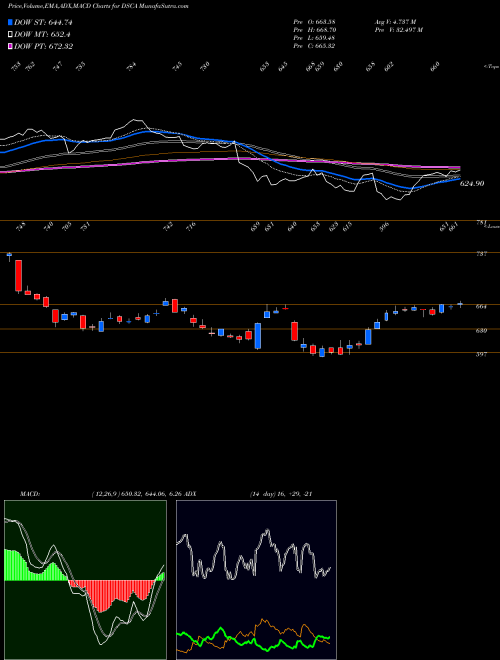
Task: Click the blue DOW ST legend swatch
Action: click(10, 22)
